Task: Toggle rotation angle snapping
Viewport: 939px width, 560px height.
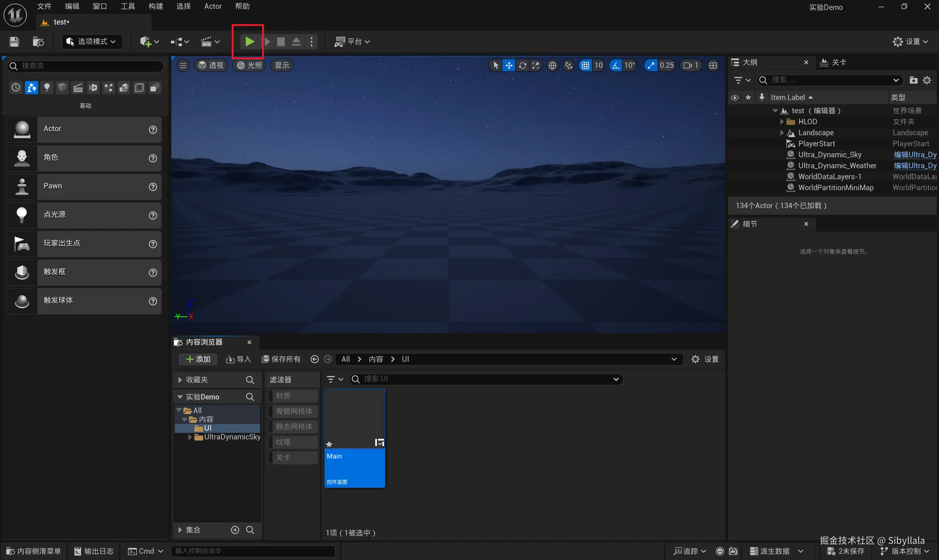Action: pyautogui.click(x=616, y=66)
